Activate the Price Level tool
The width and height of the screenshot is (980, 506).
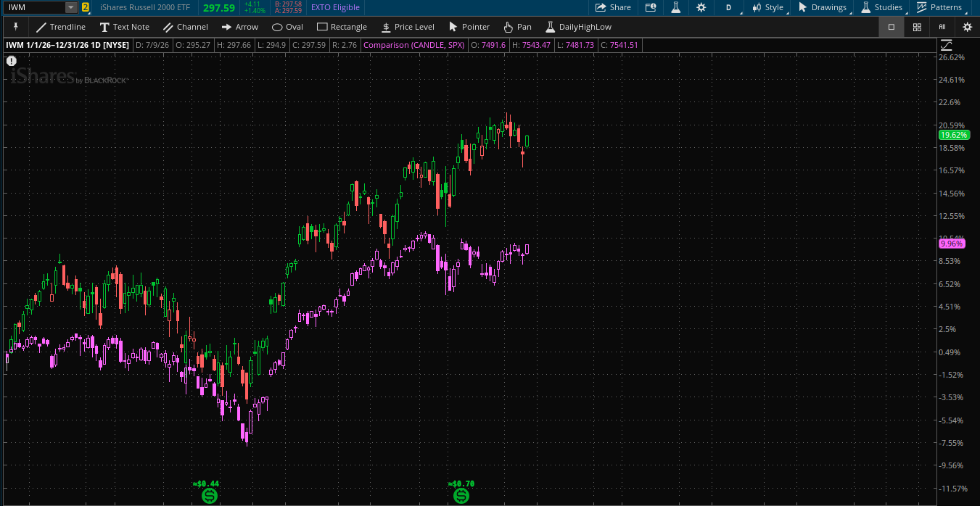coord(408,27)
